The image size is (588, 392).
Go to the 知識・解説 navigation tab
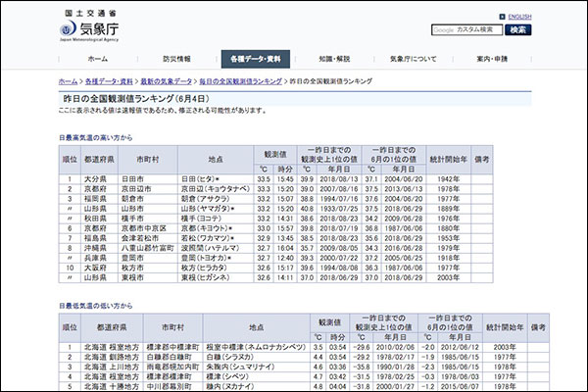(334, 59)
